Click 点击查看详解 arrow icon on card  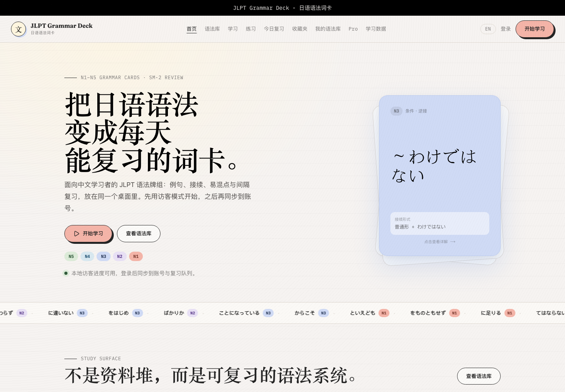point(453,242)
